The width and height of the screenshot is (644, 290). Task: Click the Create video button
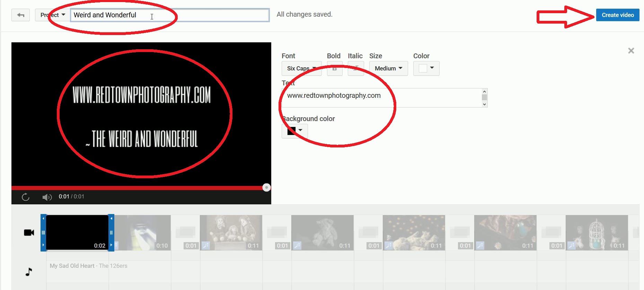pyautogui.click(x=618, y=15)
